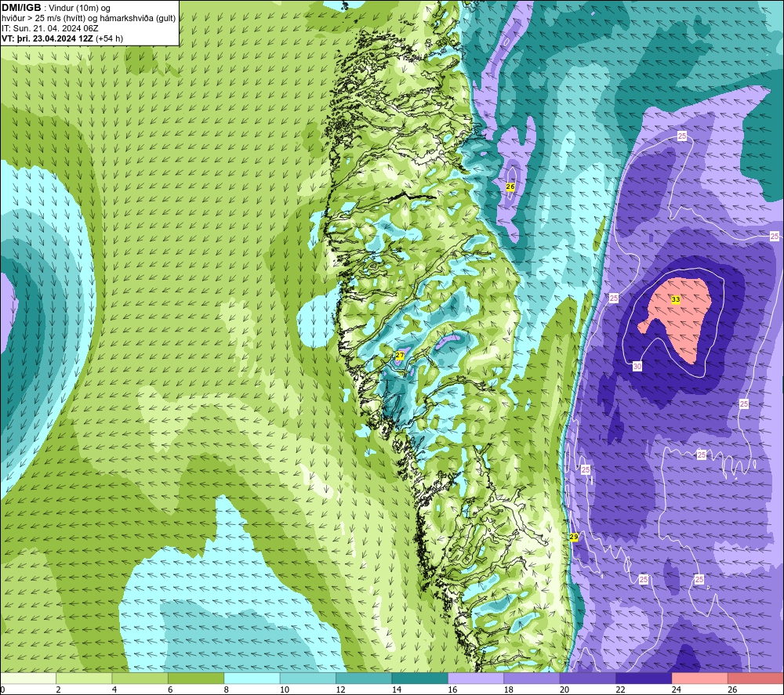This screenshot has width=784, height=695.
Task: Pick the 6–8 m/s olive green legend swatch
Action: click(196, 678)
